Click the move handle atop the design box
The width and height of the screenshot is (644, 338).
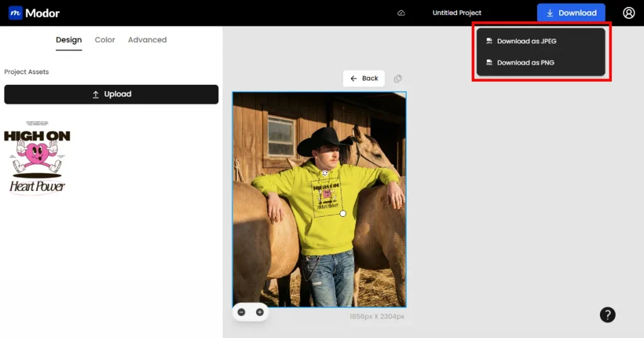pyautogui.click(x=325, y=173)
